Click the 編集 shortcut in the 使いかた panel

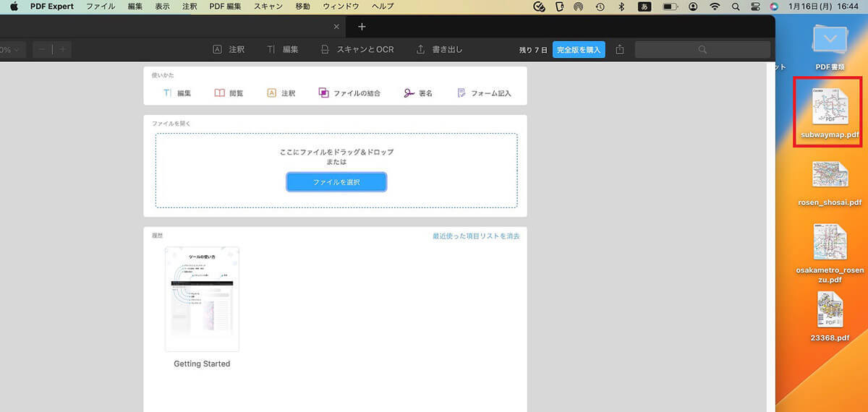pyautogui.click(x=176, y=93)
